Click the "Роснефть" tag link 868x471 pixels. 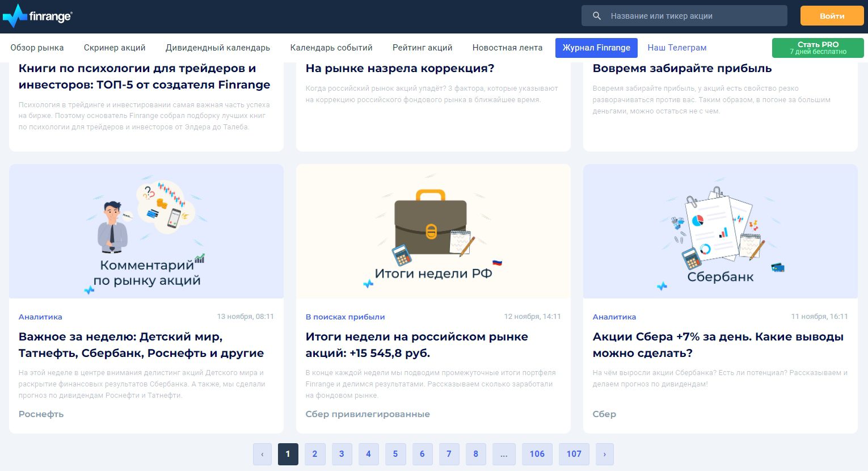click(41, 414)
